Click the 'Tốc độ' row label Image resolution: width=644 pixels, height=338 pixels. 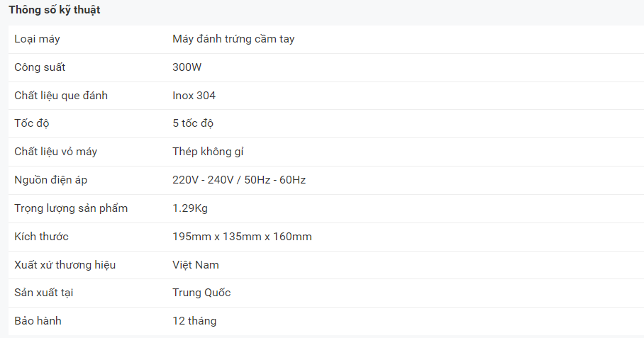click(33, 123)
